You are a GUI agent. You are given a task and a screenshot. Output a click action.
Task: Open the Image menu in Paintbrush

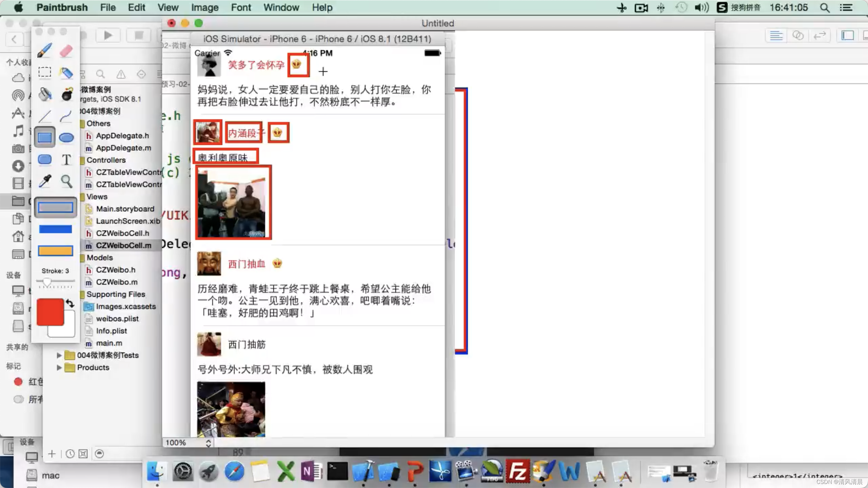[x=204, y=7]
